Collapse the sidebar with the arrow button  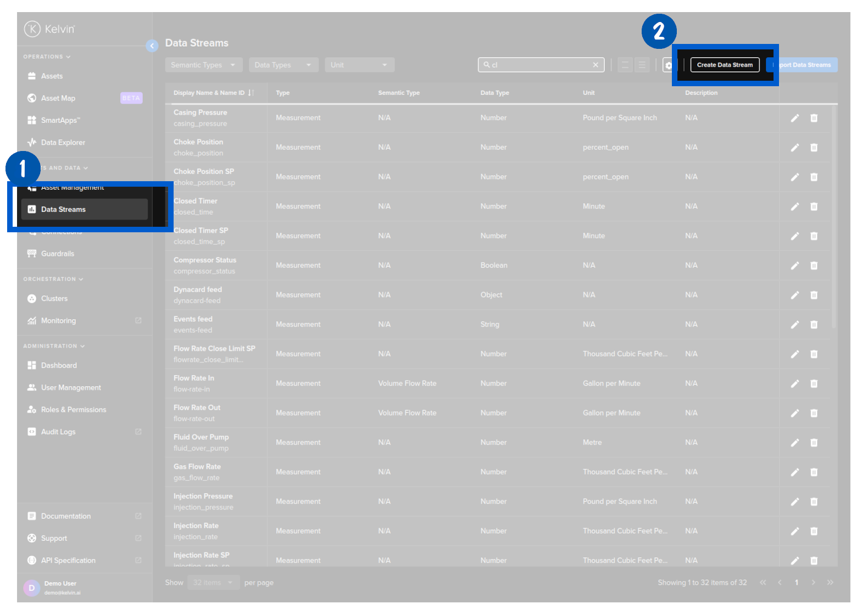pos(152,46)
